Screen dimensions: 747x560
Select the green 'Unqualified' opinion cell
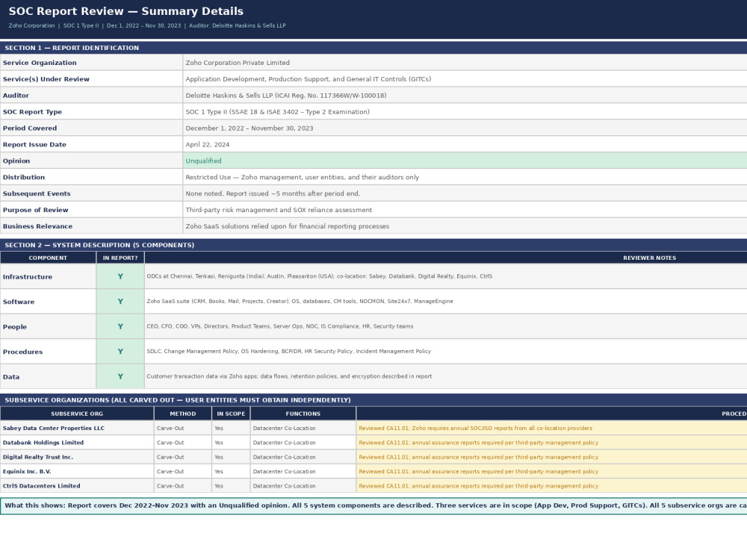pyautogui.click(x=465, y=161)
